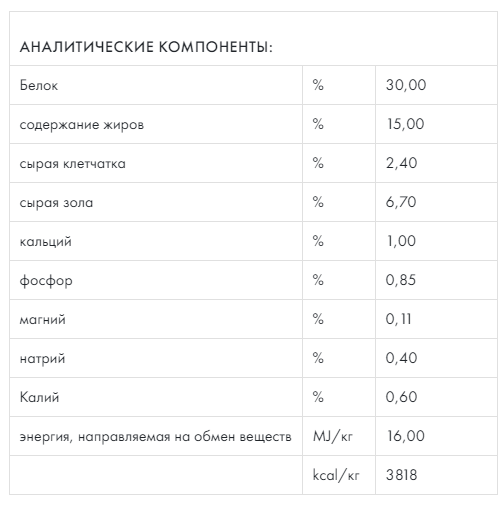This screenshot has width=504, height=510.
Task: Select the энергия, направляемая на обмен веществ label
Action: [x=156, y=436]
